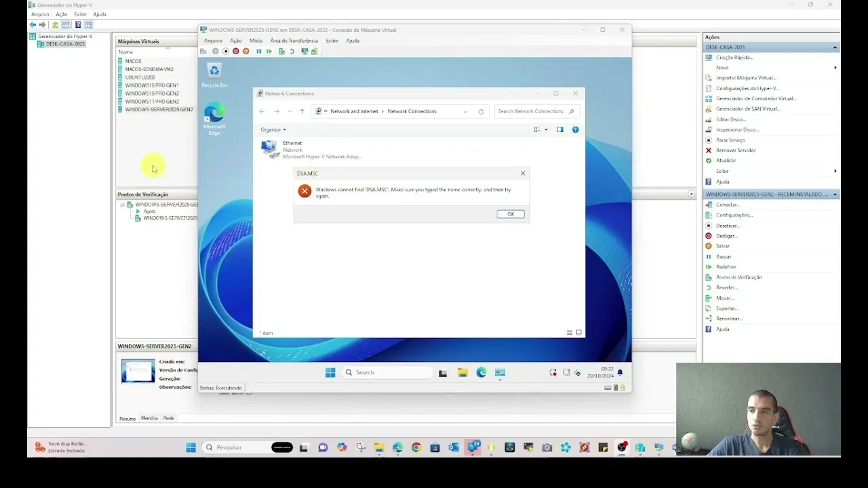Viewport: 868px width, 488px height.
Task: Click the Help icon in Hyper-V Manager toolbar
Action: tap(78, 25)
